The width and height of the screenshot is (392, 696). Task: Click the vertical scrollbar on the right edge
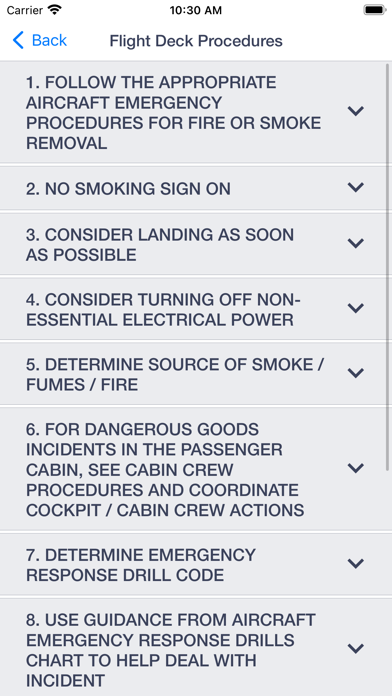point(388,266)
